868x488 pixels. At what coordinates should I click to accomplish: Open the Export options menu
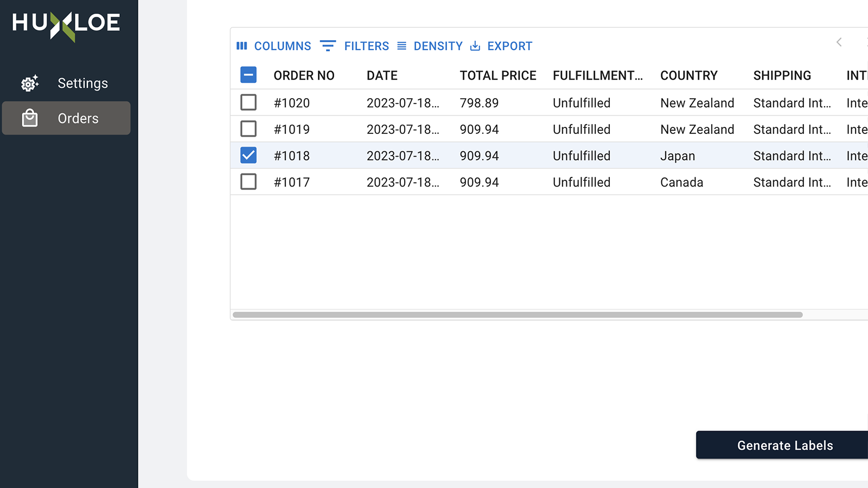[509, 46]
